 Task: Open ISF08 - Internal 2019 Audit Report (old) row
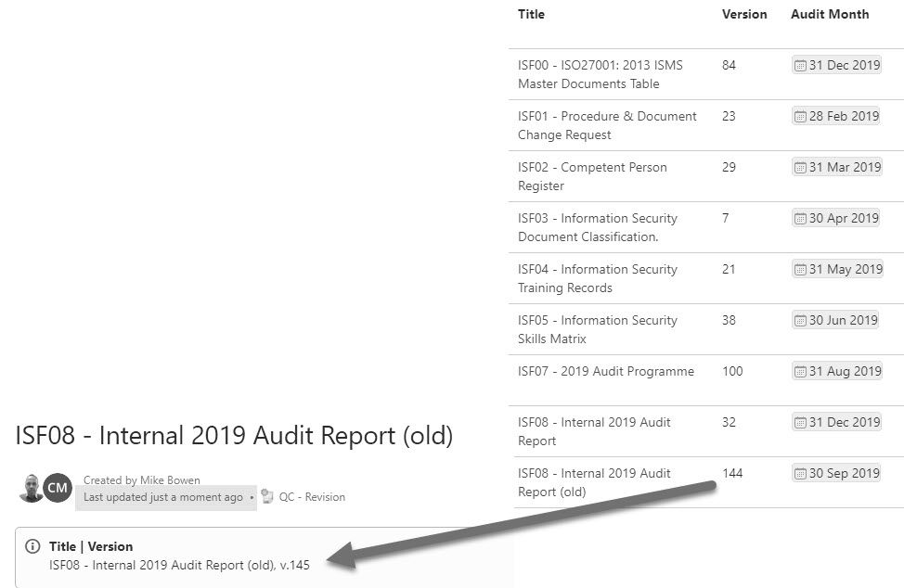coord(594,482)
